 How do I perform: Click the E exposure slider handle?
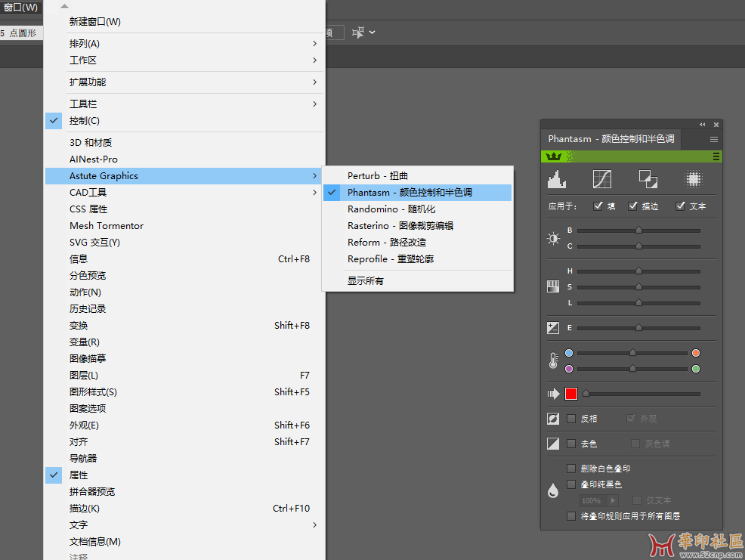tap(638, 327)
